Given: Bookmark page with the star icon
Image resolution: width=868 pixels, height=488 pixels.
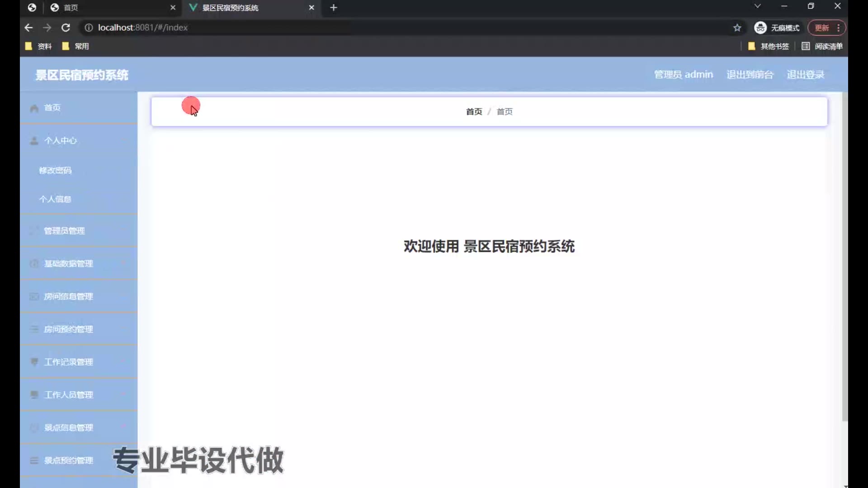Looking at the screenshot, I should pos(737,28).
